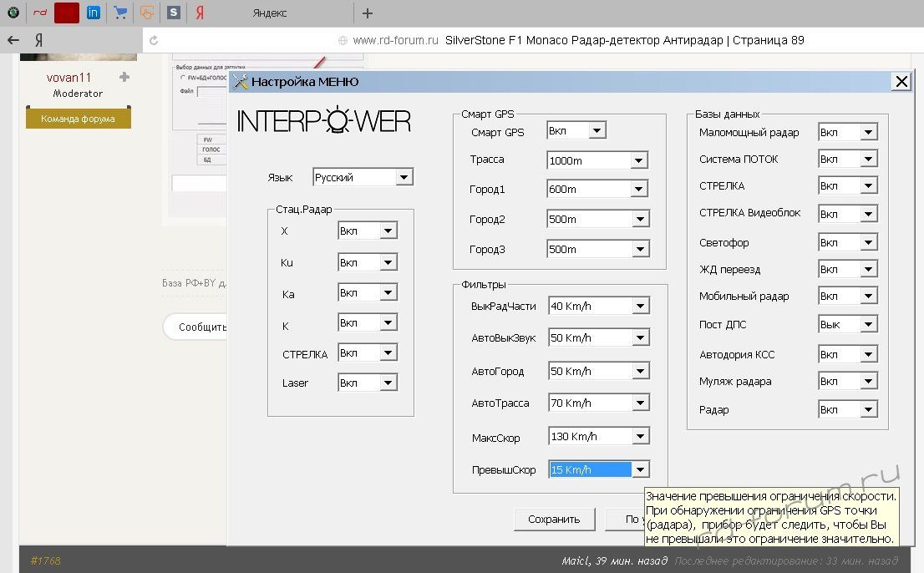The image size is (924, 573).
Task: Expand the Пост ДПС dropdown
Action: (x=869, y=324)
